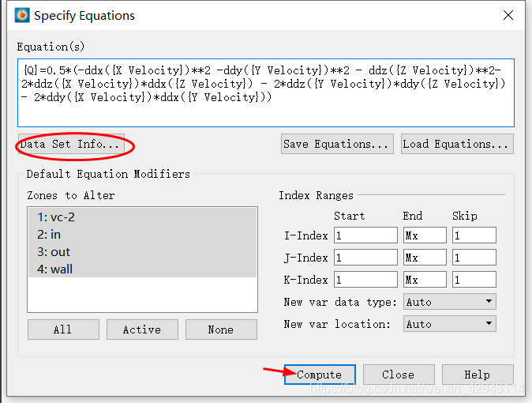
Task: Open New var location dropdown
Action: (450, 324)
